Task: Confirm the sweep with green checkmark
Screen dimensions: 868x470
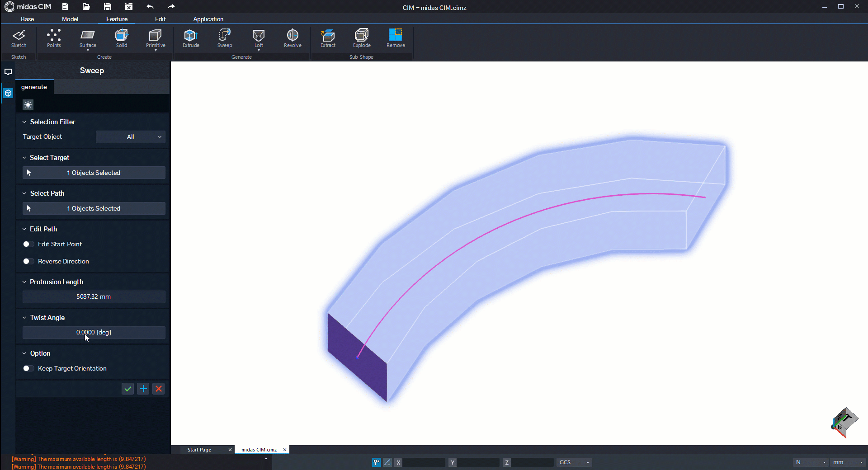Action: click(x=128, y=389)
